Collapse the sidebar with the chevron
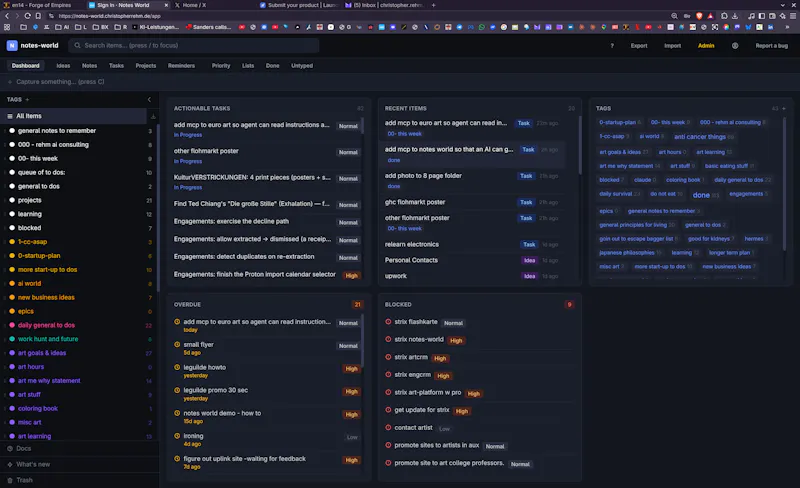The height and width of the screenshot is (488, 800). (149, 100)
